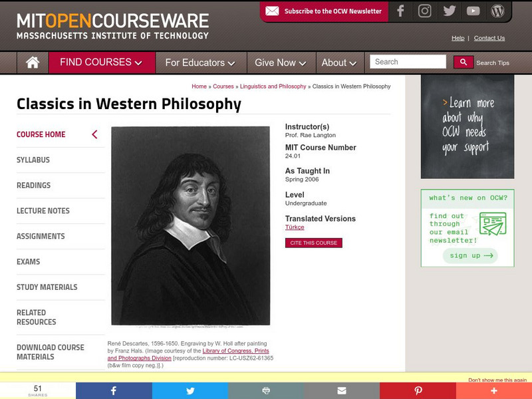Screen dimensions: 532x399
Task: Click the Home breadcrumb link
Action: (199, 86)
